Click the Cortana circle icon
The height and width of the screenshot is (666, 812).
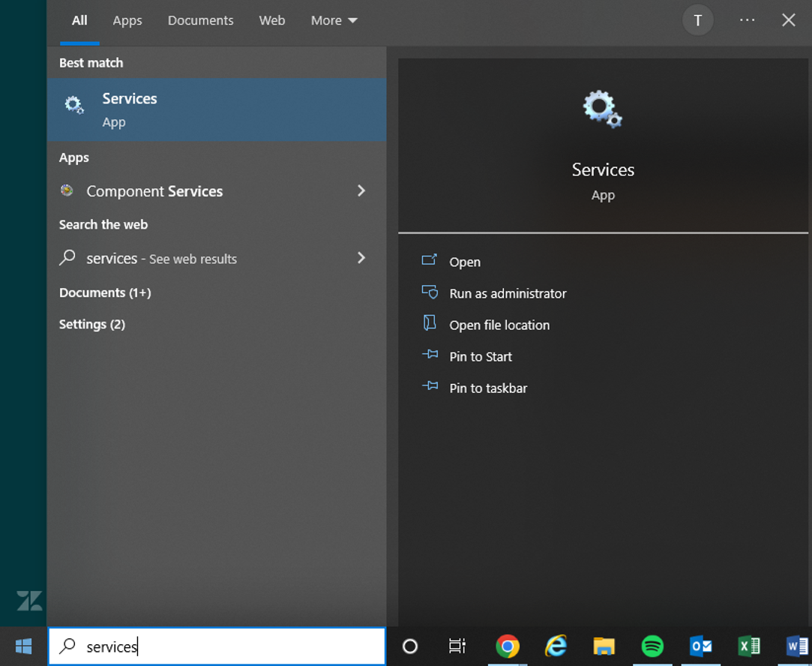point(409,646)
